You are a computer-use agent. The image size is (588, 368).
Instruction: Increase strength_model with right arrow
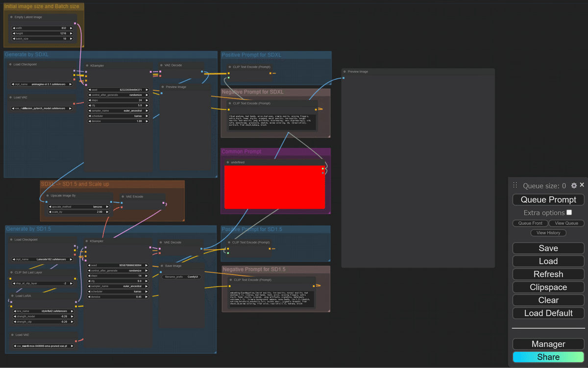[x=72, y=317]
